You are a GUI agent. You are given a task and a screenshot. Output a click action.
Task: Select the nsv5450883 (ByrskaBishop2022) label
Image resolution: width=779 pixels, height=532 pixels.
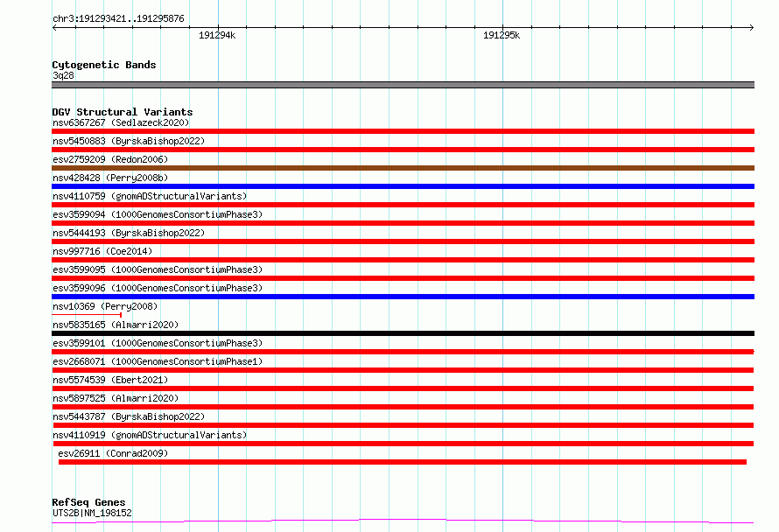(x=129, y=141)
